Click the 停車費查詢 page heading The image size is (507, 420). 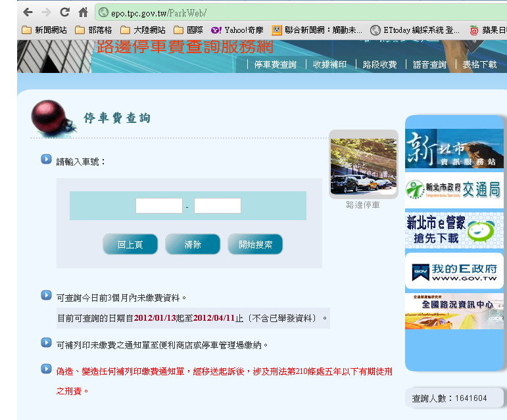[117, 118]
